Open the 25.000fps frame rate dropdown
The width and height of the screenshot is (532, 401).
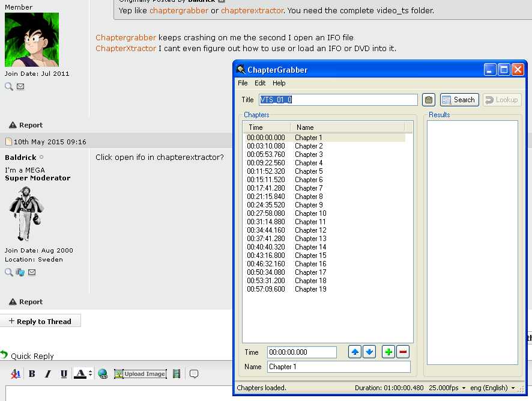447,388
